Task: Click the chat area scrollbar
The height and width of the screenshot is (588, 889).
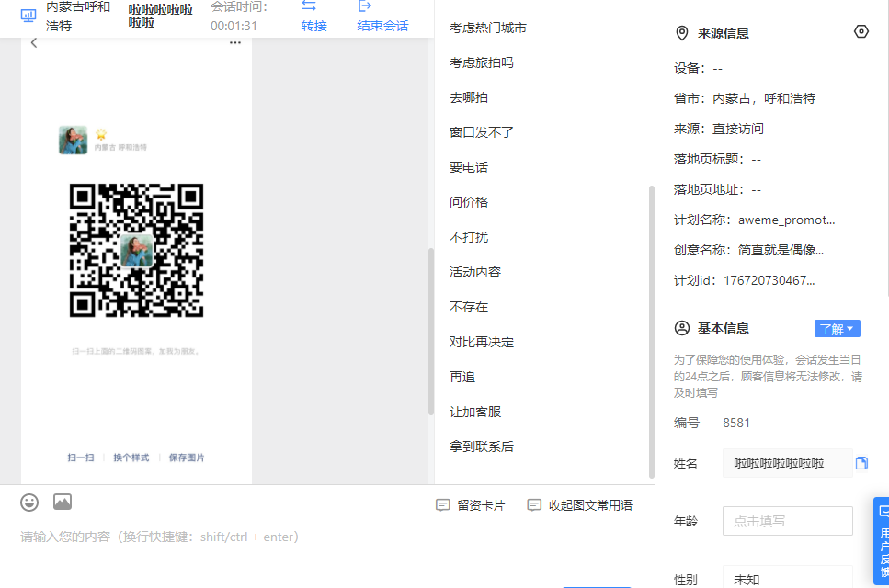Action: coord(431,332)
